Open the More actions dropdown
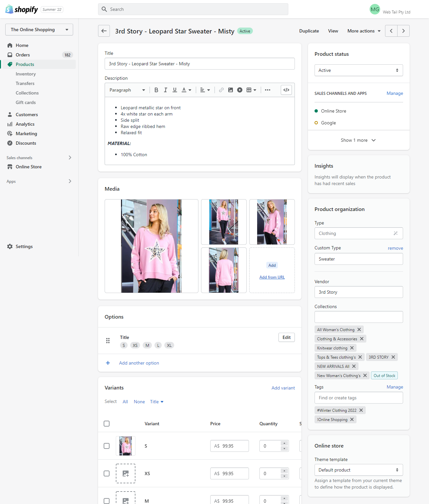Image resolution: width=429 pixels, height=504 pixels. coord(364,31)
